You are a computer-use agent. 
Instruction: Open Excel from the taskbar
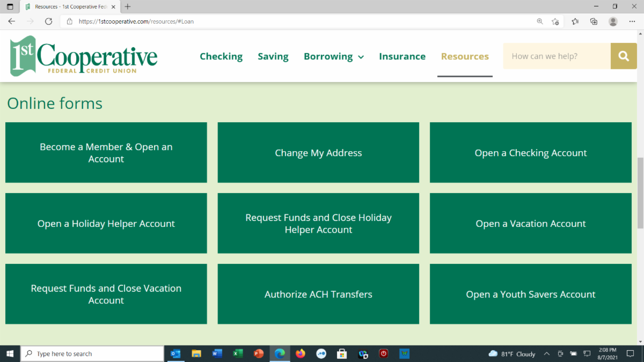[238, 353]
